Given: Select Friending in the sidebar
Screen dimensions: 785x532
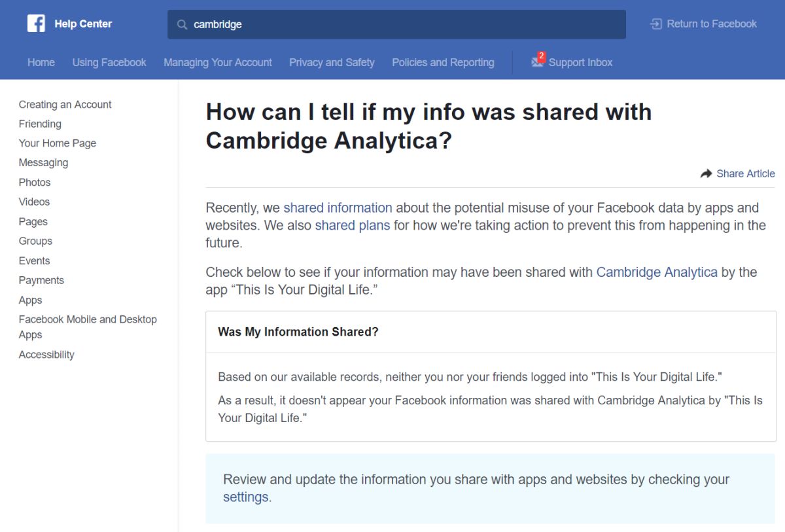Looking at the screenshot, I should pyautogui.click(x=40, y=124).
